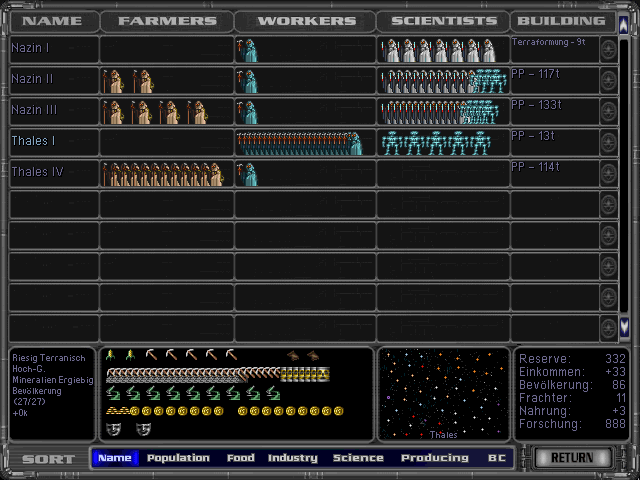Sort the list by Science
Screen dimensions: 640x480
click(x=358, y=458)
